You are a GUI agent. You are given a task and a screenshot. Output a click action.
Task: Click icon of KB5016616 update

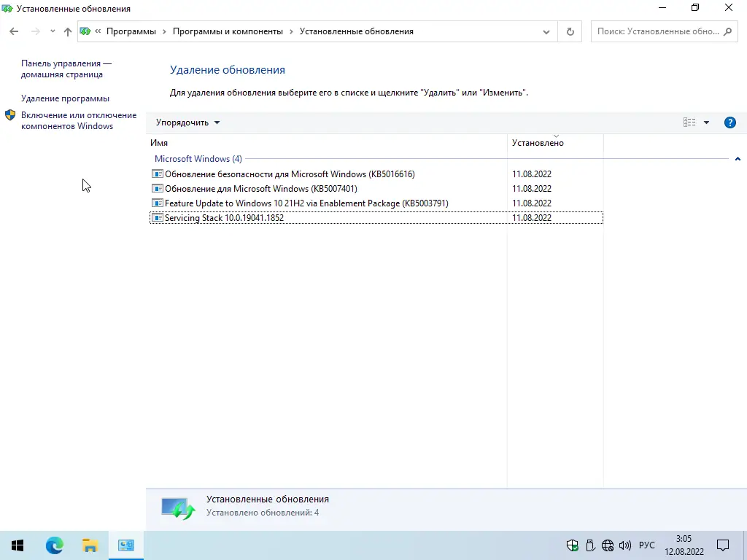158,174
